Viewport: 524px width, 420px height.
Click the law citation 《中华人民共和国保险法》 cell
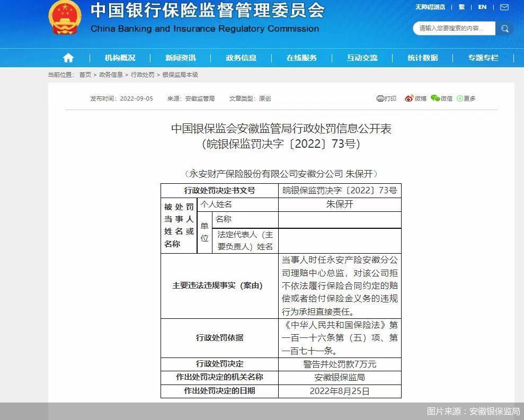[x=340, y=338]
